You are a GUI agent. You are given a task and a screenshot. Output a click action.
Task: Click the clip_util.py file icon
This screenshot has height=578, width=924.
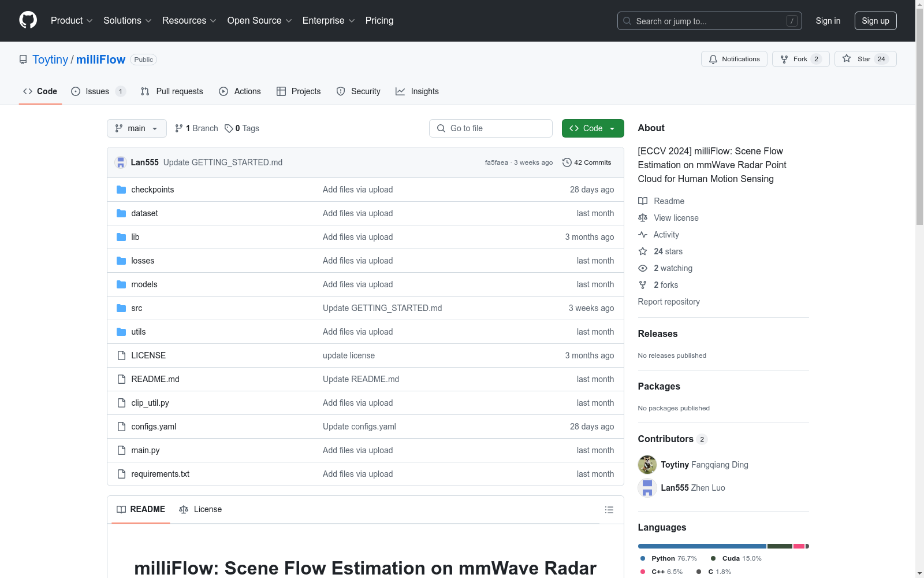coord(121,403)
